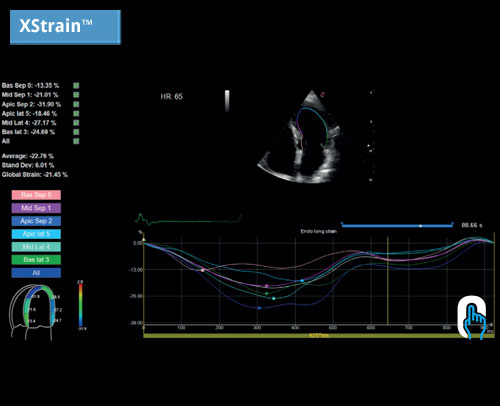Viewport: 500px width, 406px height.
Task: Click the bull's-eye heart segment diagram
Action: 35,312
